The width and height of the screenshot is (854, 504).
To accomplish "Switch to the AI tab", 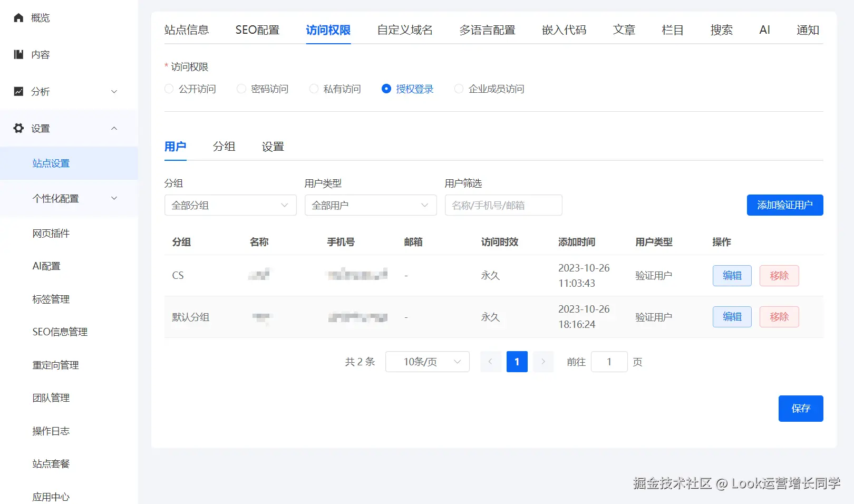I will 765,30.
